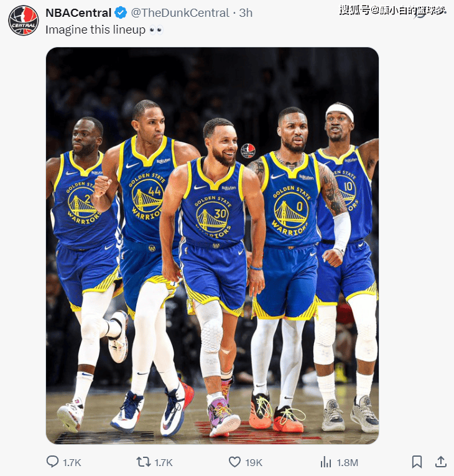This screenshot has height=476, width=454.
Task: Click the blue verified badge
Action: [x=121, y=12]
